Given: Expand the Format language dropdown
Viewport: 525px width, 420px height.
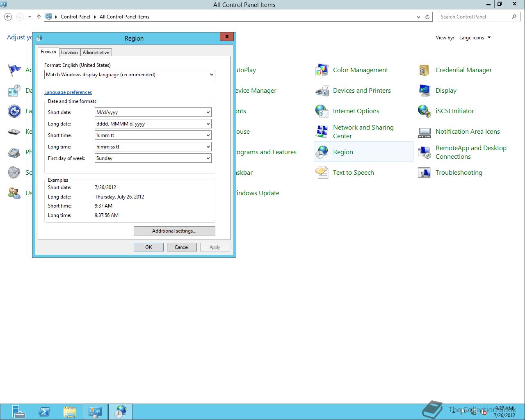Looking at the screenshot, I should tap(130, 75).
